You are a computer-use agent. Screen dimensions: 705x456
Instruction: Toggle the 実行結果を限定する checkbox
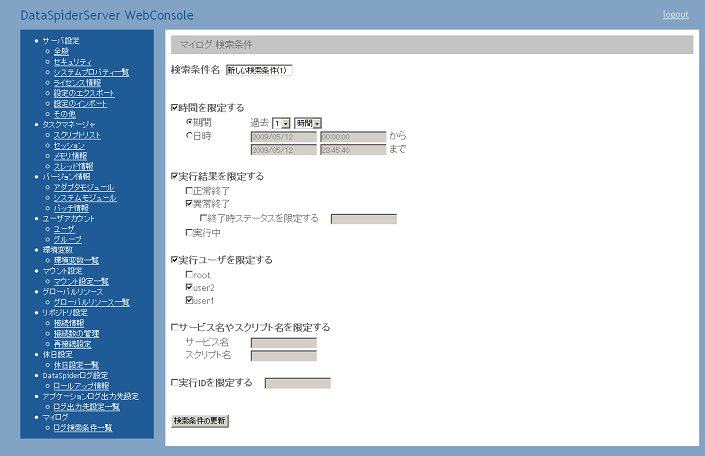[x=174, y=176]
